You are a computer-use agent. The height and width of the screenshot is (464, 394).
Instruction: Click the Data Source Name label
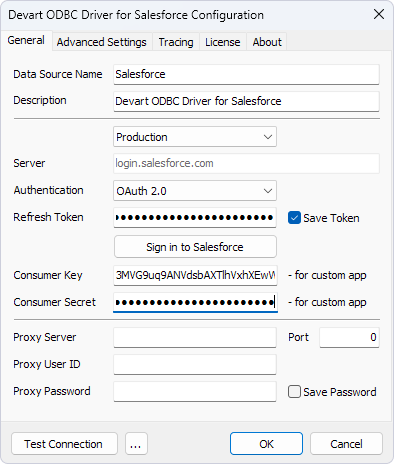(58, 74)
